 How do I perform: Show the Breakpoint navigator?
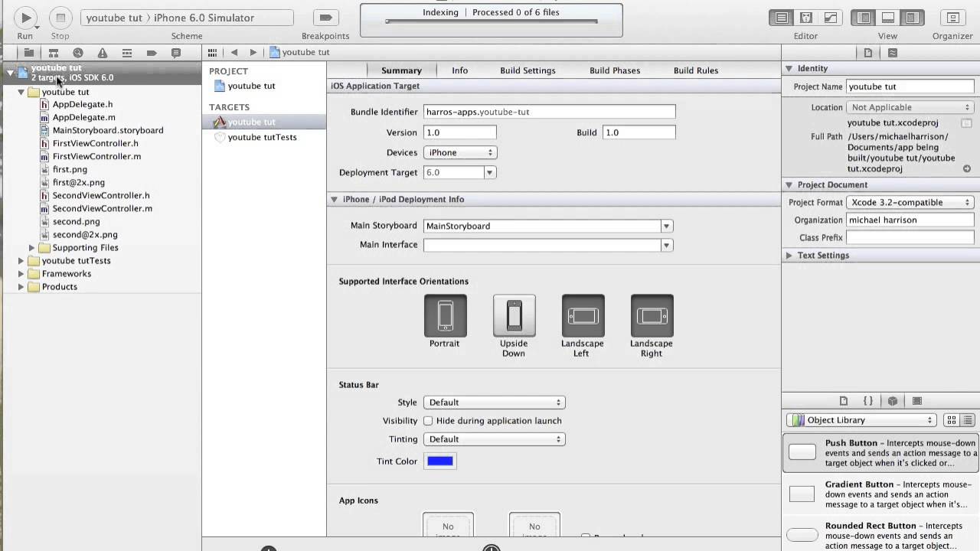tap(152, 53)
